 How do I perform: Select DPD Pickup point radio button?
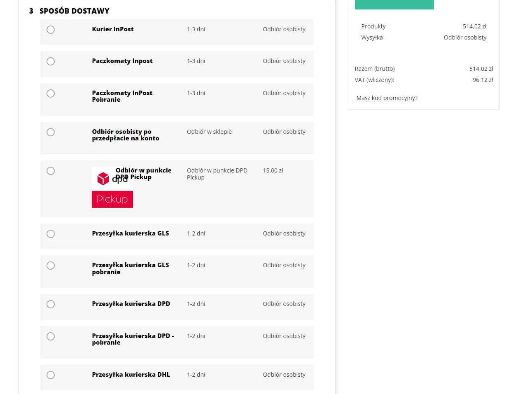pos(51,171)
